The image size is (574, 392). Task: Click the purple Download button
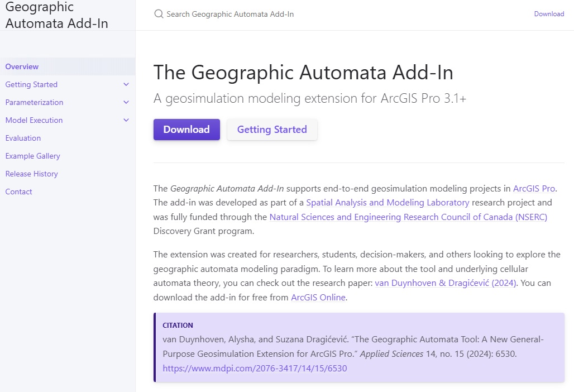click(186, 130)
